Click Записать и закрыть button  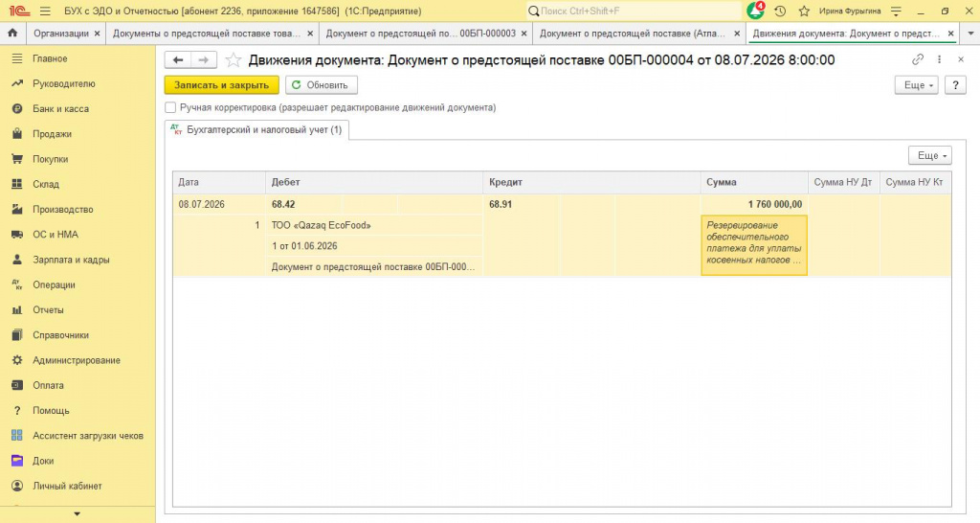click(x=222, y=85)
